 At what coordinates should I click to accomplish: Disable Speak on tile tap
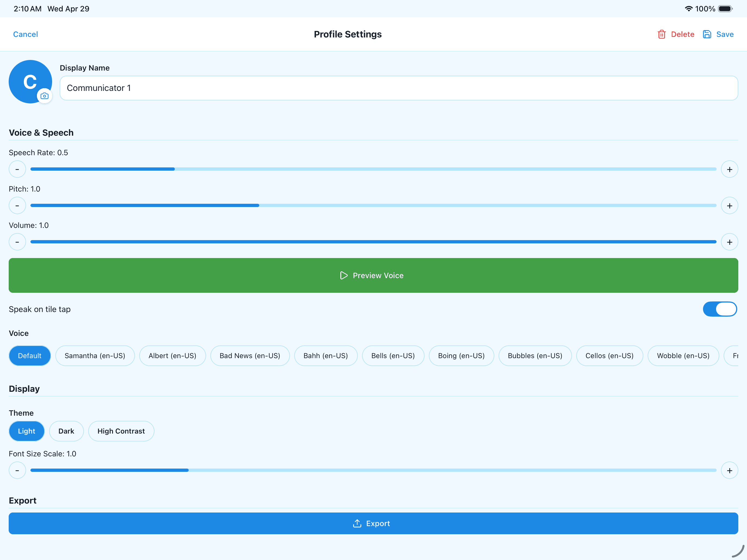click(x=720, y=309)
